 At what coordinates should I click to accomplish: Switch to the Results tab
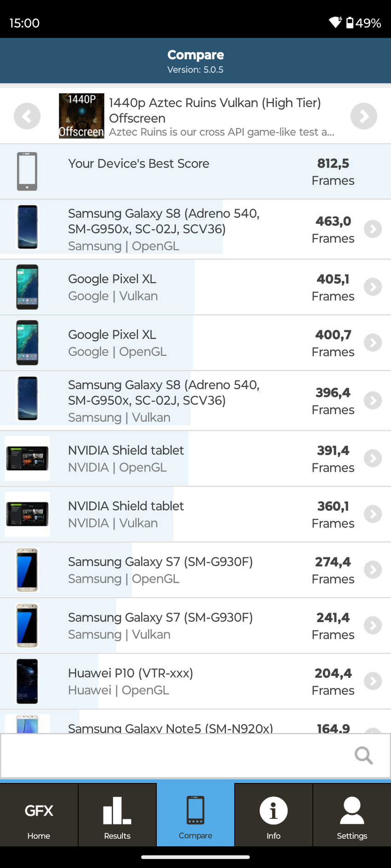tap(117, 815)
